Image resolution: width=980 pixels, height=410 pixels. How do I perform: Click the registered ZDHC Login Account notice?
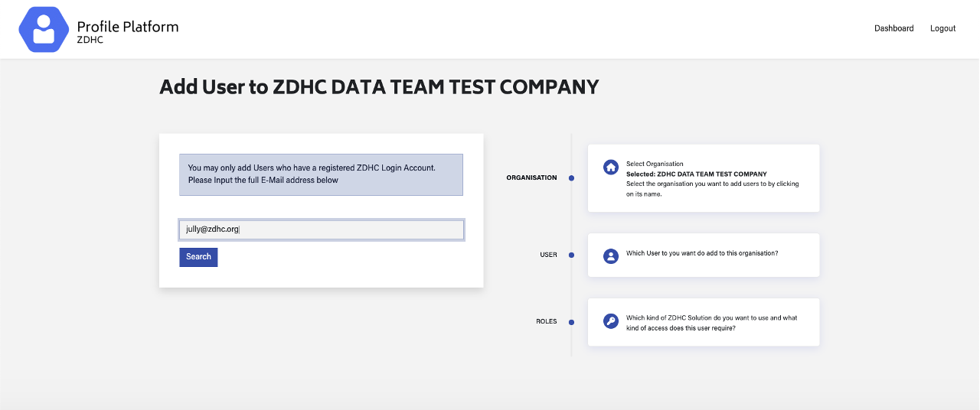[x=321, y=174]
